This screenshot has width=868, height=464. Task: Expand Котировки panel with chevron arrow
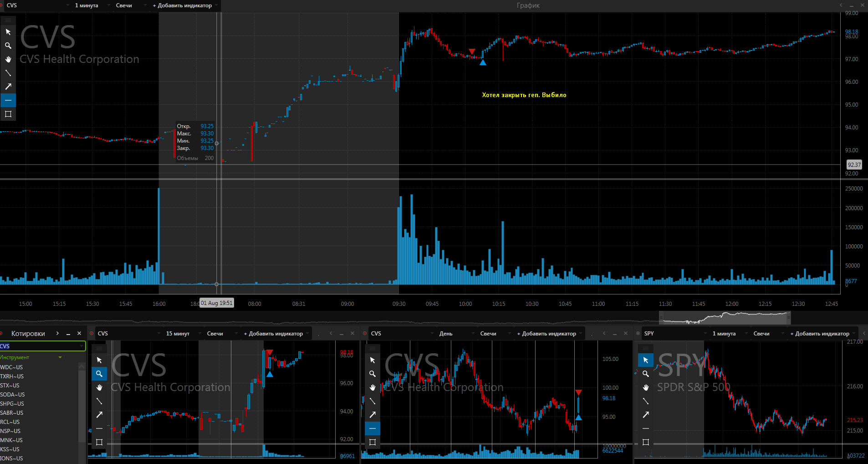57,334
